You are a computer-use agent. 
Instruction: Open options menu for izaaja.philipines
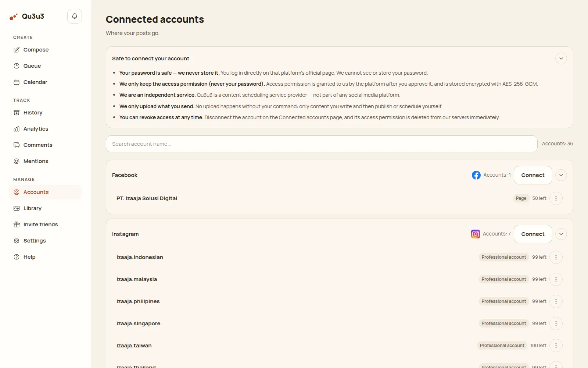point(556,301)
